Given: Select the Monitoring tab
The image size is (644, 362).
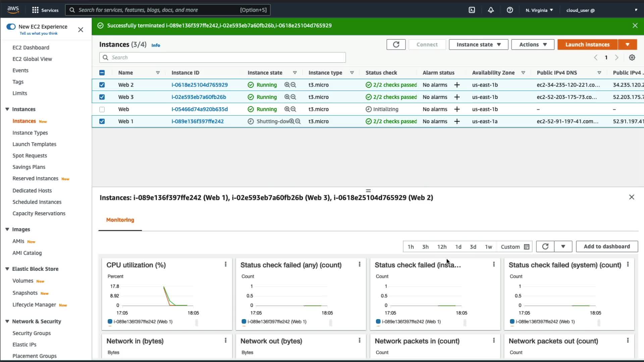Looking at the screenshot, I should 120,220.
